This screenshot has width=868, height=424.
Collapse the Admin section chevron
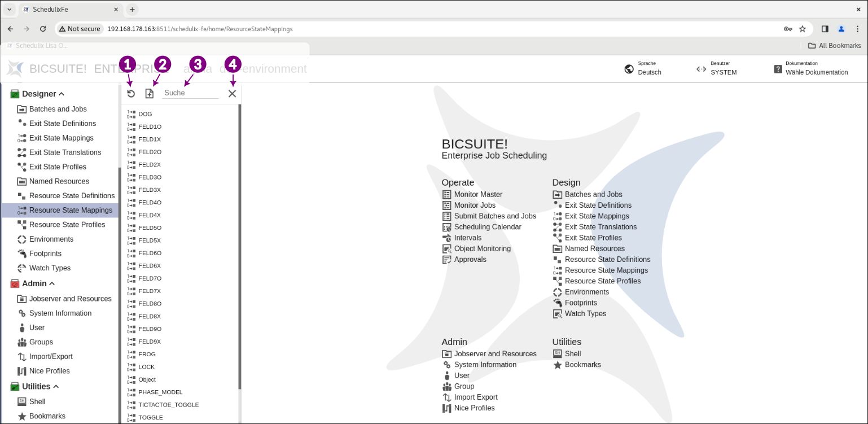[x=52, y=283]
